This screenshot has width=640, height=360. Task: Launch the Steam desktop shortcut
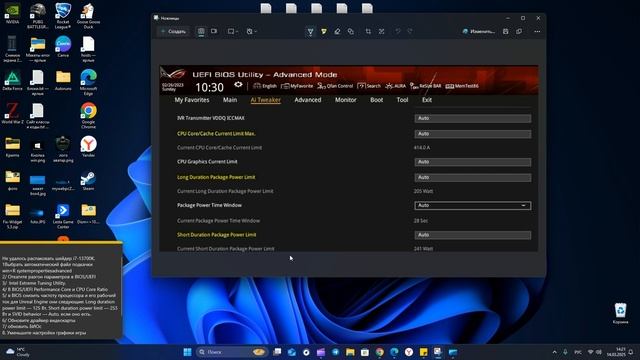88,180
